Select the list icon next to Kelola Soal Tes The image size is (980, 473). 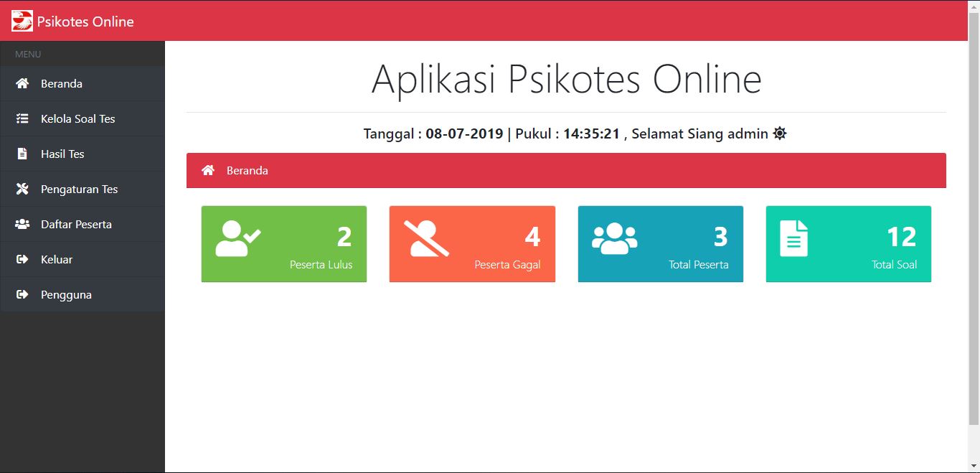tap(21, 118)
